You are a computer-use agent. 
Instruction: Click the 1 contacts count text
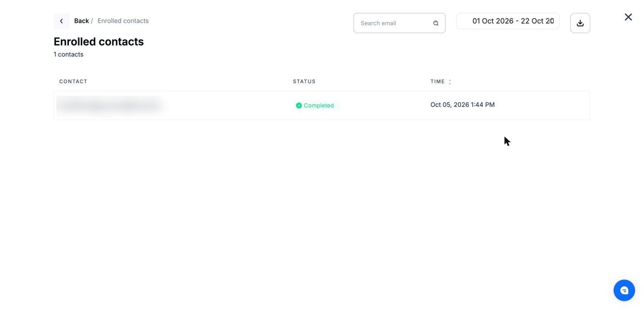point(68,55)
